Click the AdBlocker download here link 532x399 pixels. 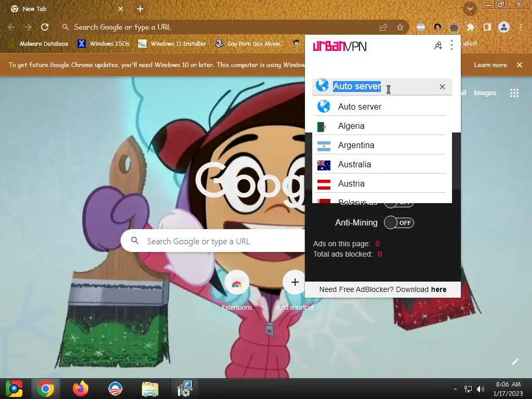(438, 289)
